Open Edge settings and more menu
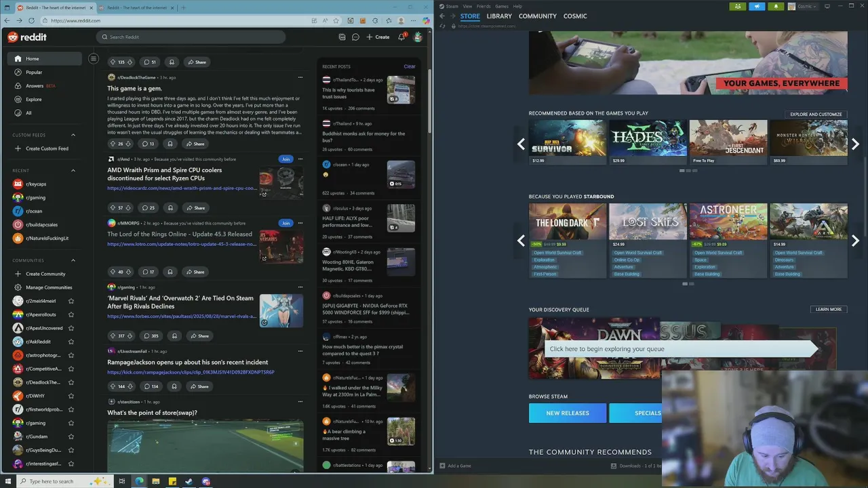The width and height of the screenshot is (868, 488). [414, 20]
